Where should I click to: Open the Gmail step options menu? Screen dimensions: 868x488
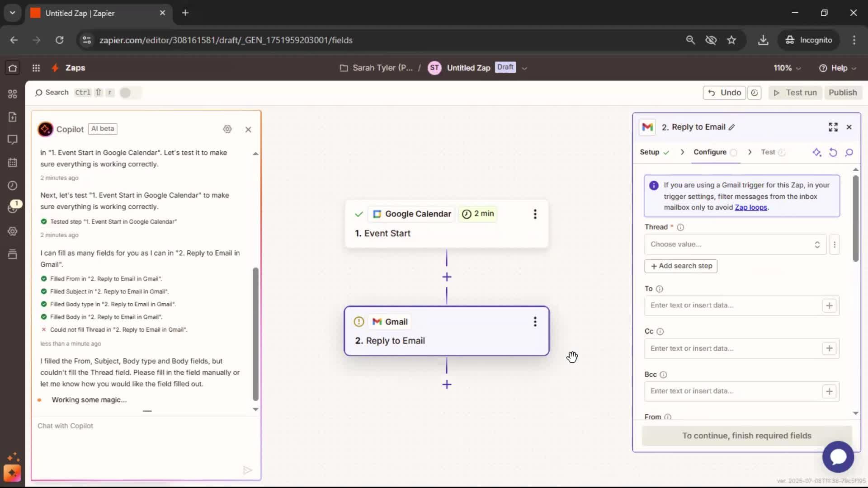[x=535, y=322]
